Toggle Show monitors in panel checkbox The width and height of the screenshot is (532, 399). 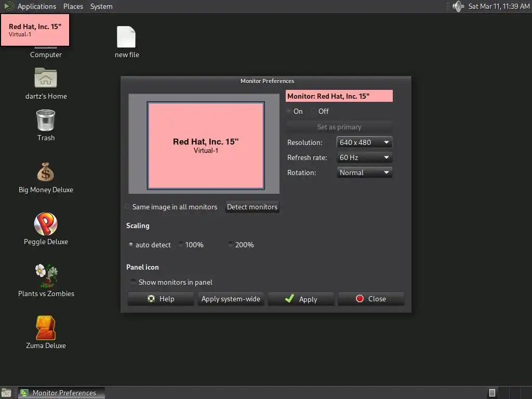[x=134, y=282]
